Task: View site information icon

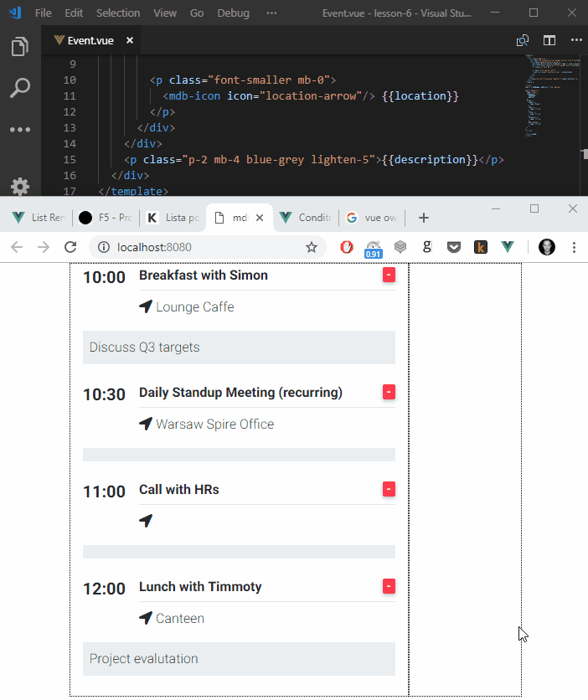Action: point(104,247)
